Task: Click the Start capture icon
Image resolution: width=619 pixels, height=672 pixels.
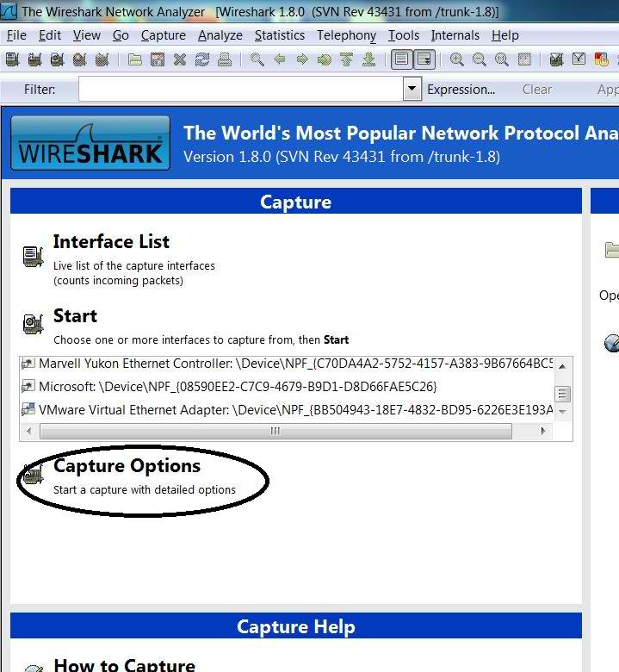Action: [x=33, y=324]
